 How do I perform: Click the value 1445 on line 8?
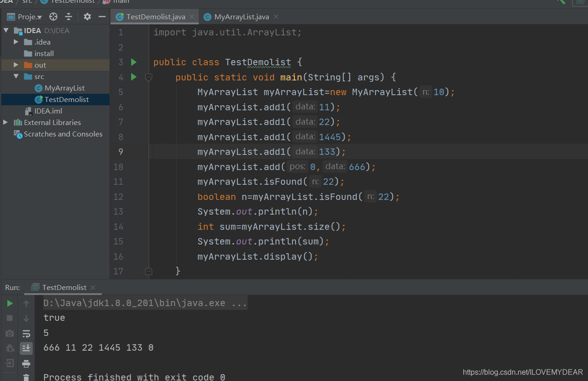point(330,137)
